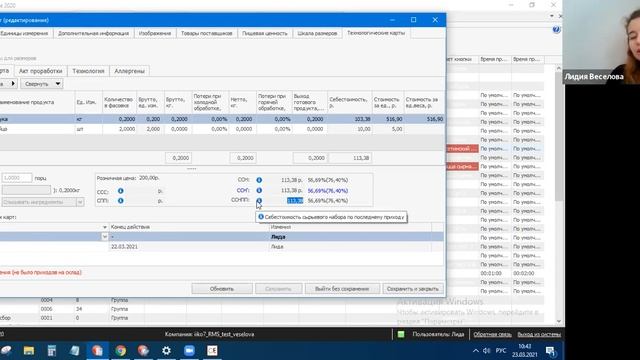
Task: Click the red warning text about no receipts
Action: 41,272
